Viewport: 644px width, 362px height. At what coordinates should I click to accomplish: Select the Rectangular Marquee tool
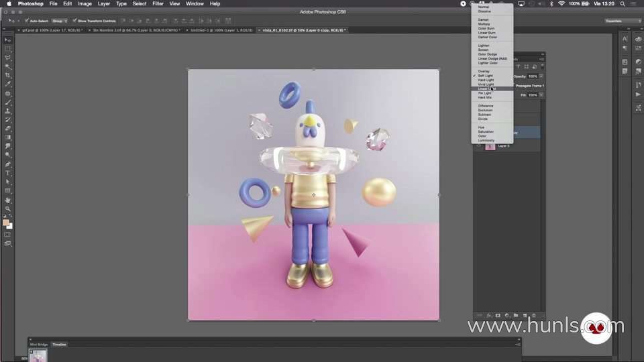pyautogui.click(x=8, y=49)
